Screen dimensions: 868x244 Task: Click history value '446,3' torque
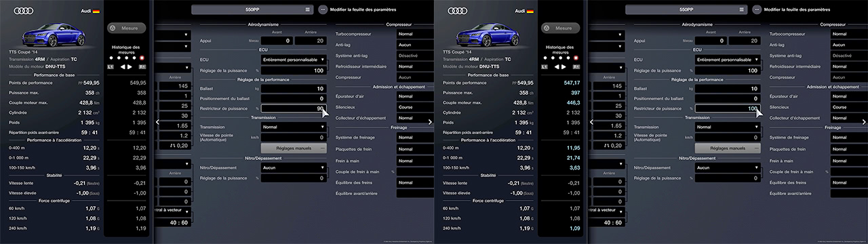pyautogui.click(x=573, y=103)
